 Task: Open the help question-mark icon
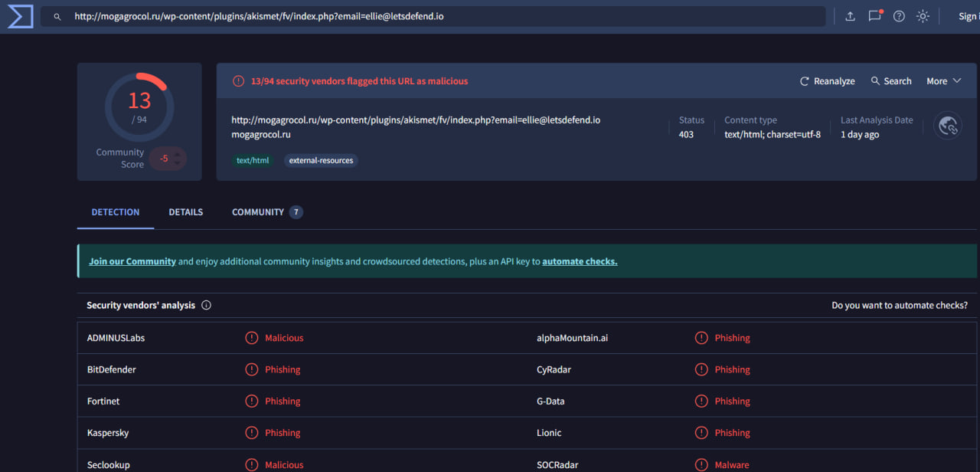coord(899,16)
